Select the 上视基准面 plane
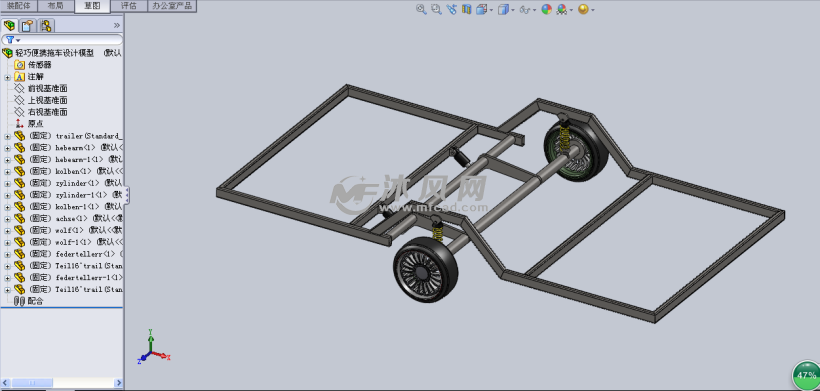The height and width of the screenshot is (391, 820). click(48, 100)
